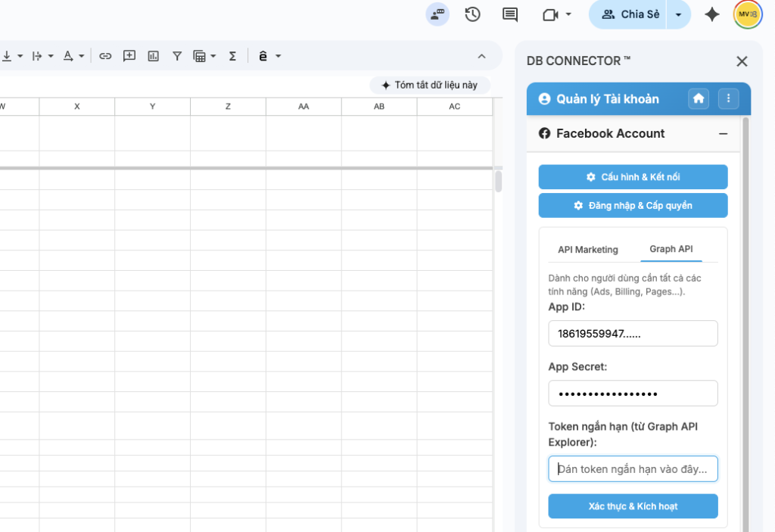
Task: Collapse the toolbar with the up chevron
Action: (481, 56)
